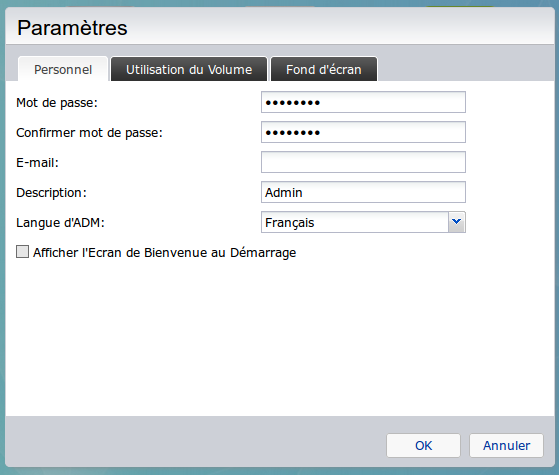Image resolution: width=559 pixels, height=475 pixels.
Task: Focus the Mot de passe field
Action: pos(363,102)
